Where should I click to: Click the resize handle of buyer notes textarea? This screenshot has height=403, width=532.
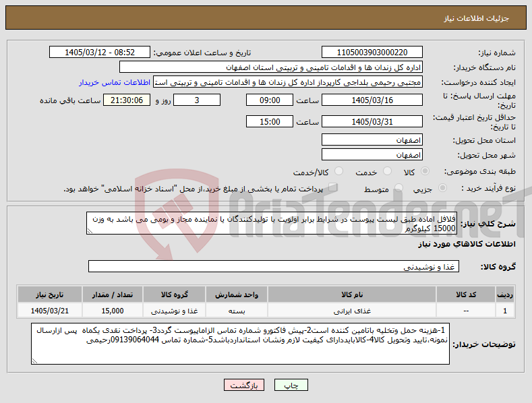(x=34, y=361)
